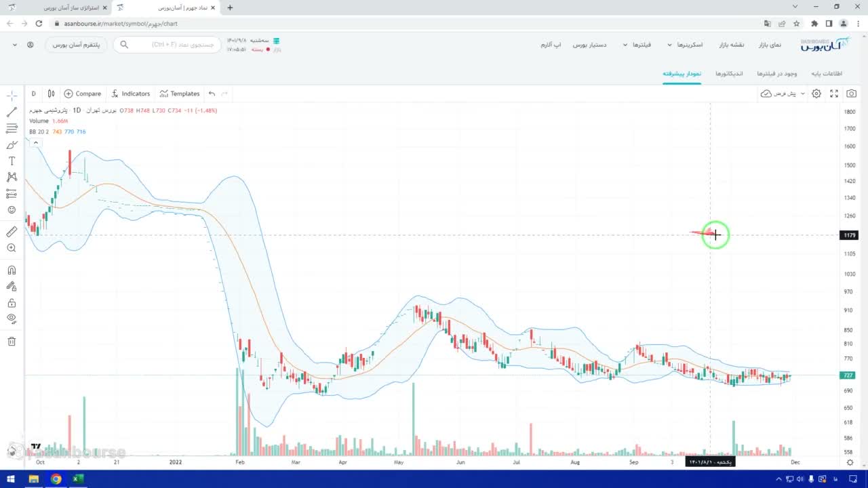Delete all drawings with trash icon

coord(12,342)
